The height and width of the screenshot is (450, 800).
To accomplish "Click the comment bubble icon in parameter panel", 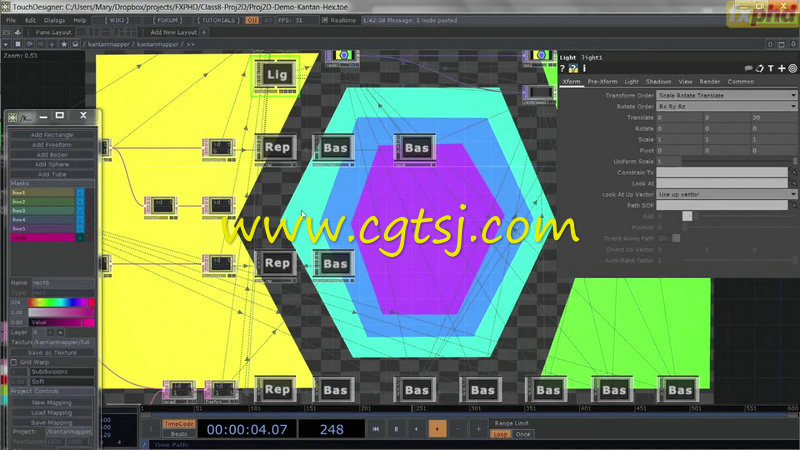I will pos(748,68).
